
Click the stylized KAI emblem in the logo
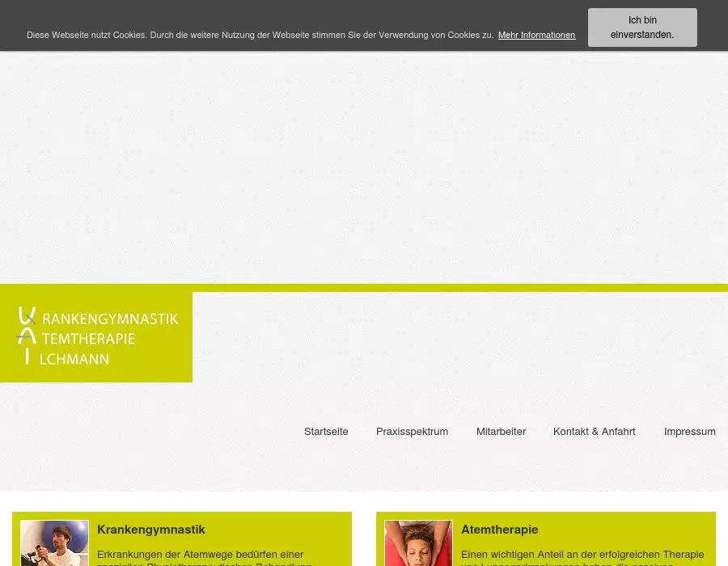(x=27, y=336)
